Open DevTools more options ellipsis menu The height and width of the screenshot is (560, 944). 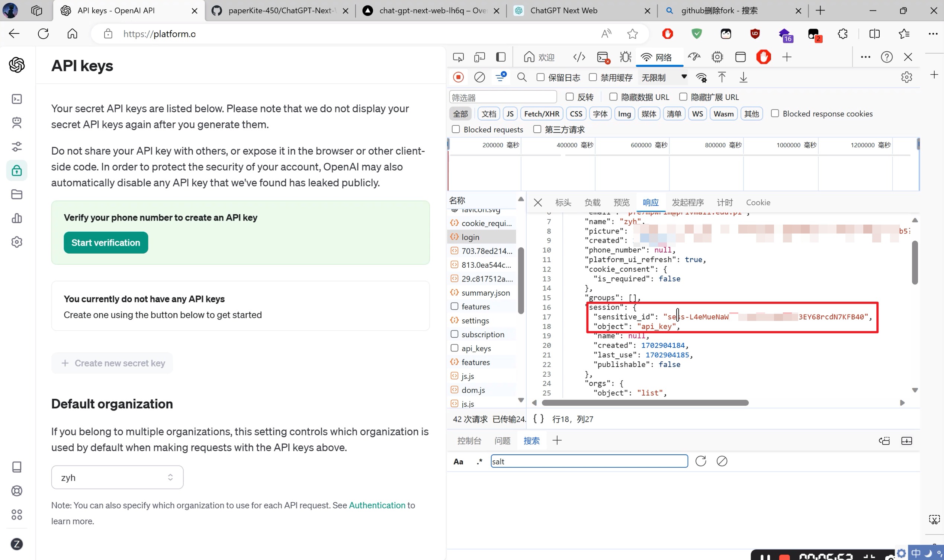point(866,57)
